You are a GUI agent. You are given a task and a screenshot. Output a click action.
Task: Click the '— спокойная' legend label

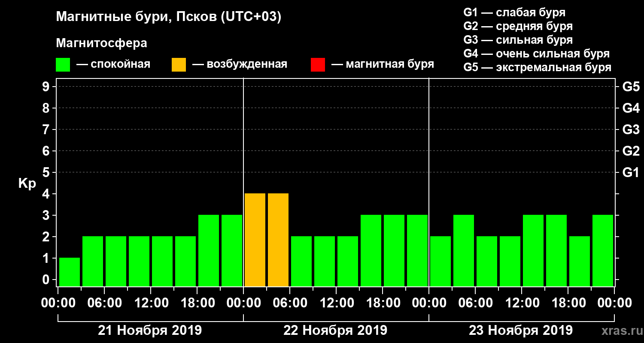point(113,64)
